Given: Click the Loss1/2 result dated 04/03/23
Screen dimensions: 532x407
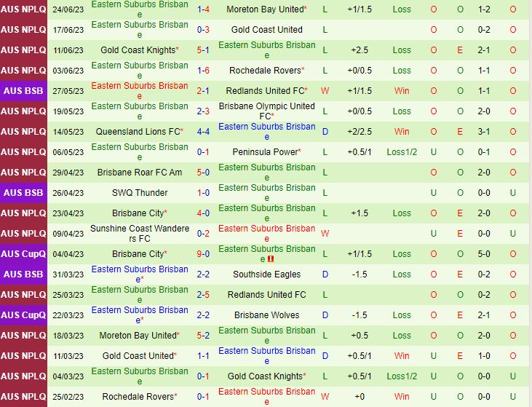Looking at the screenshot, I should tap(402, 376).
